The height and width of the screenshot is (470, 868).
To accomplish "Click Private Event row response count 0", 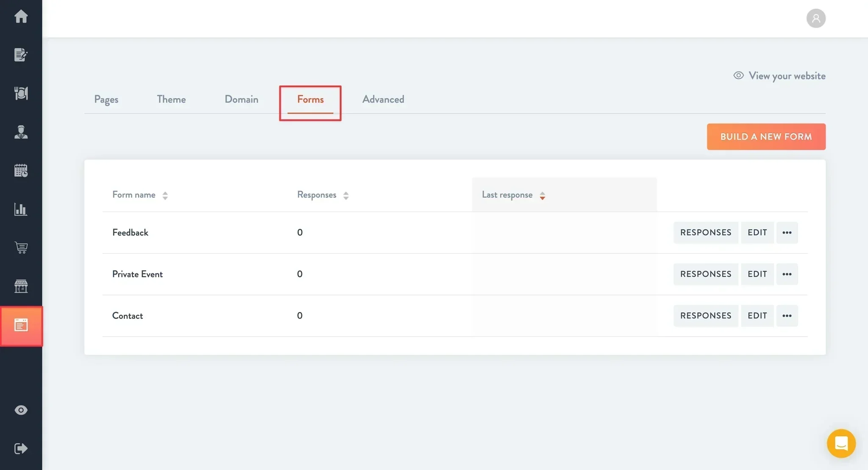I will pyautogui.click(x=300, y=274).
